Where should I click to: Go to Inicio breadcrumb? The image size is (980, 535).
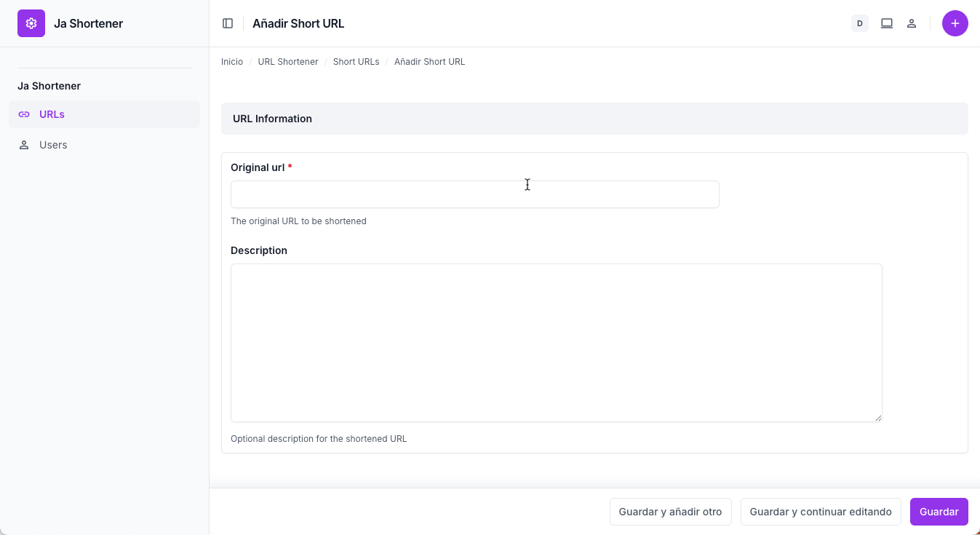tap(232, 62)
